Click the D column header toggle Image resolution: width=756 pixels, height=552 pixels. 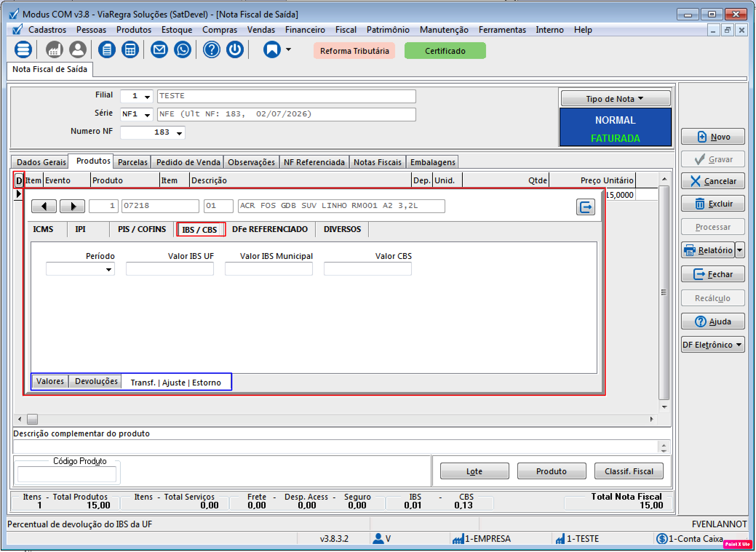19,180
